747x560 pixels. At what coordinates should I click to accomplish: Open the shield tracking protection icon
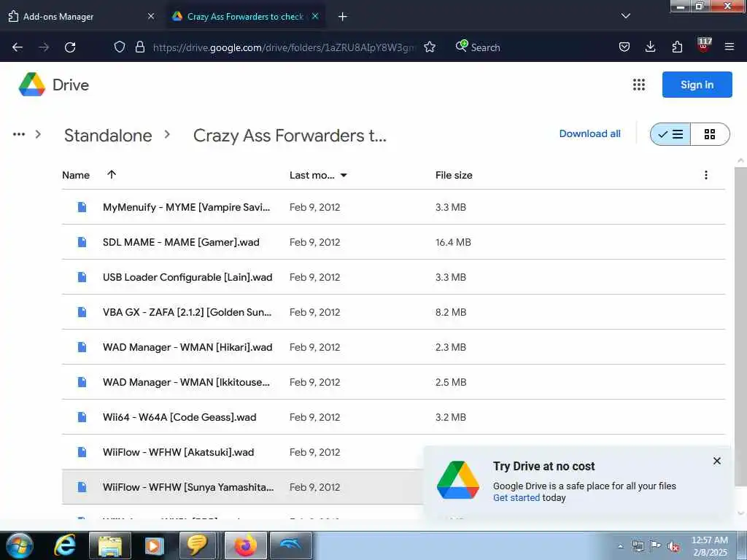coord(119,47)
